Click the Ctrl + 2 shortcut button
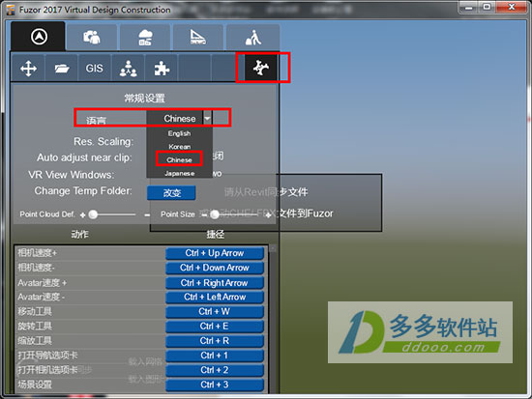The image size is (532, 399). coord(215,370)
